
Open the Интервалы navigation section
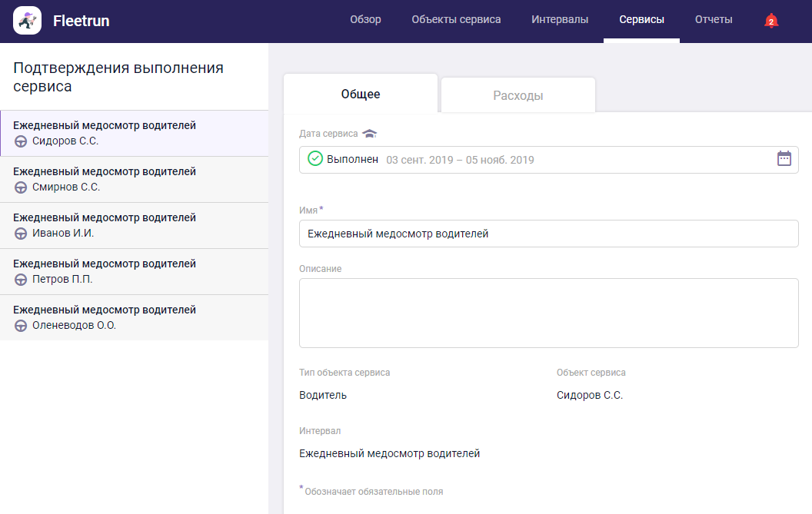pyautogui.click(x=560, y=20)
